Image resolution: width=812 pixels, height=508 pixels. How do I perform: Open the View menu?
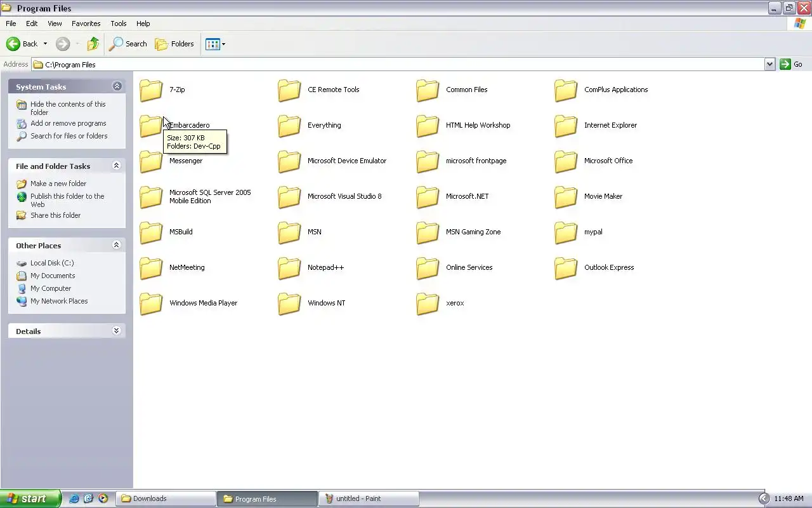tap(55, 23)
